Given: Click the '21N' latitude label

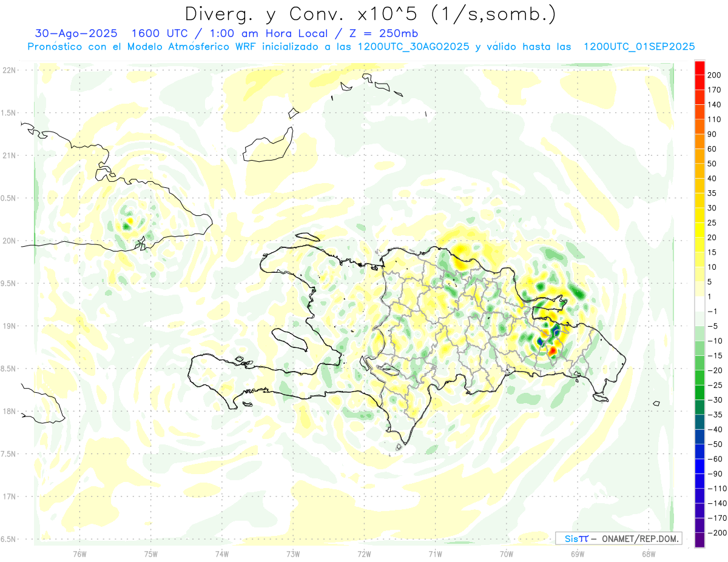Looking at the screenshot, I should [9, 155].
